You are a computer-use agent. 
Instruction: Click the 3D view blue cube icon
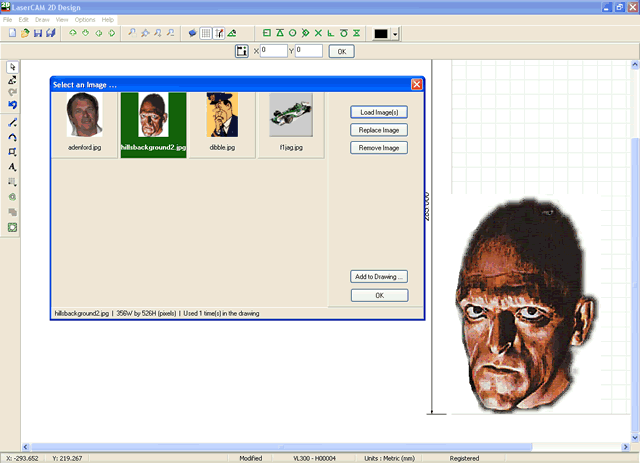point(193,33)
